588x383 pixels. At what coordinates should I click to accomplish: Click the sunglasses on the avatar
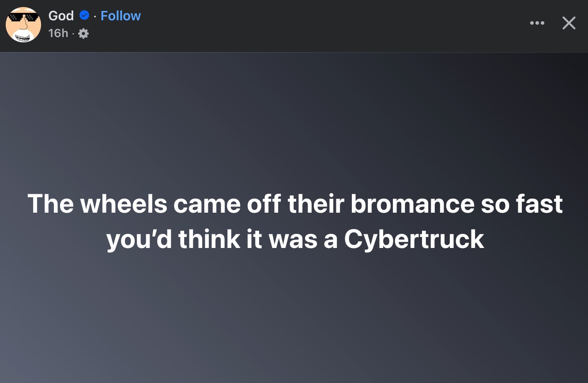23,18
